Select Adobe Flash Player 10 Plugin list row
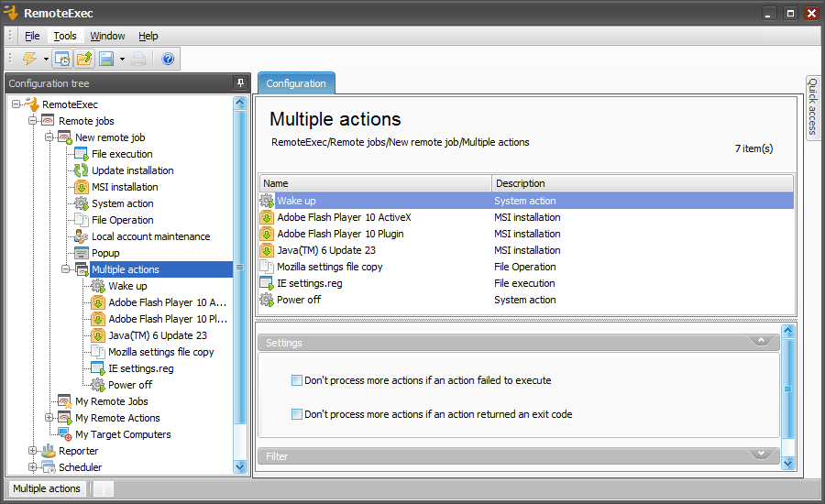Screen dimensions: 825x504 click(x=526, y=234)
